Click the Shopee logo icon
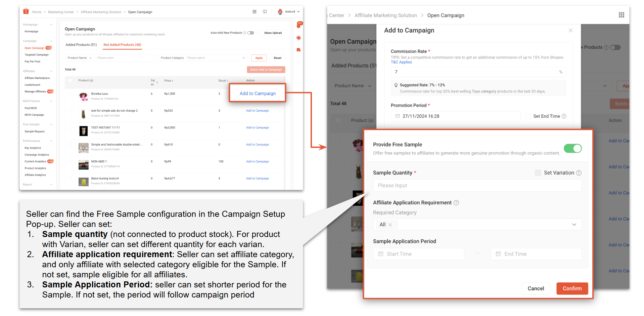644x316 pixels. [x=26, y=11]
